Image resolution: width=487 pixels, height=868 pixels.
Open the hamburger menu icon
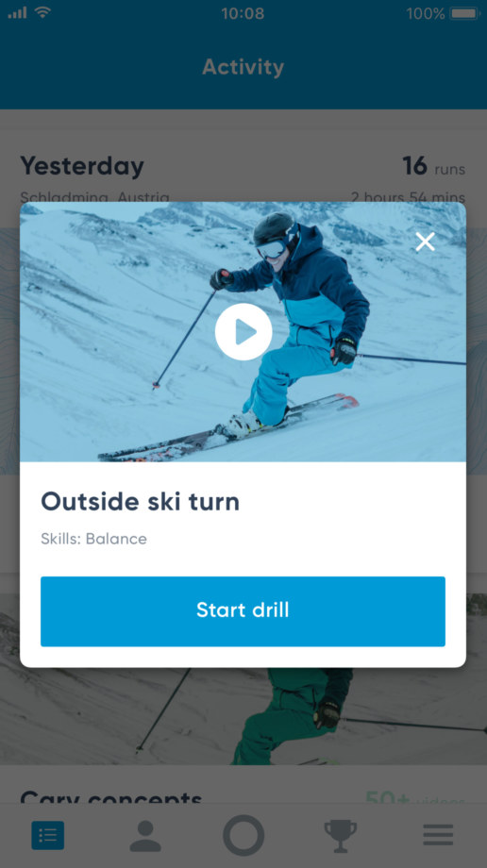click(x=438, y=835)
